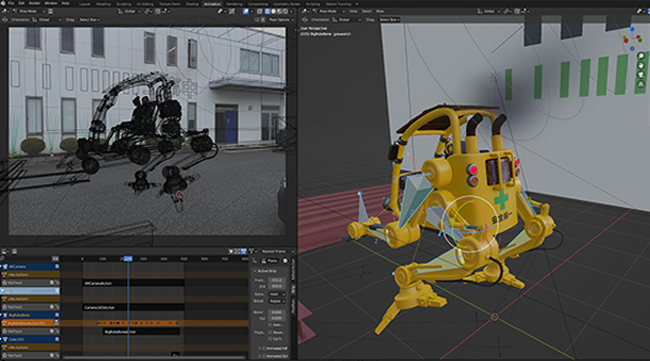The image size is (650, 361).
Task: Click the zoom magnifier icon in the right viewport
Action: [x=641, y=56]
